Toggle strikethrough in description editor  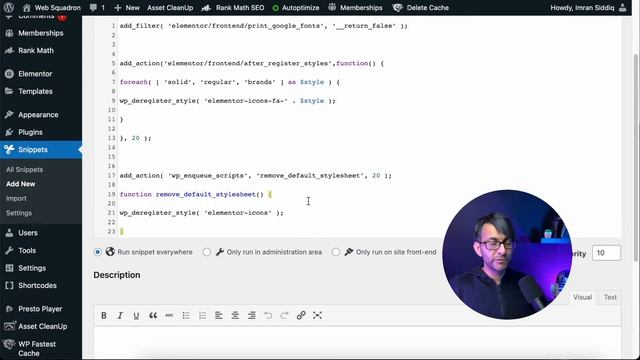[x=169, y=315]
